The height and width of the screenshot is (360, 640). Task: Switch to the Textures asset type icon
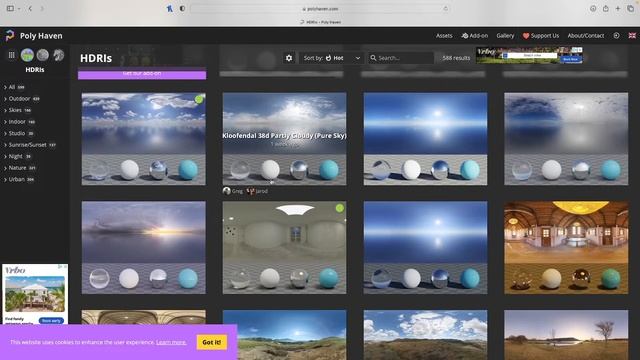click(43, 55)
